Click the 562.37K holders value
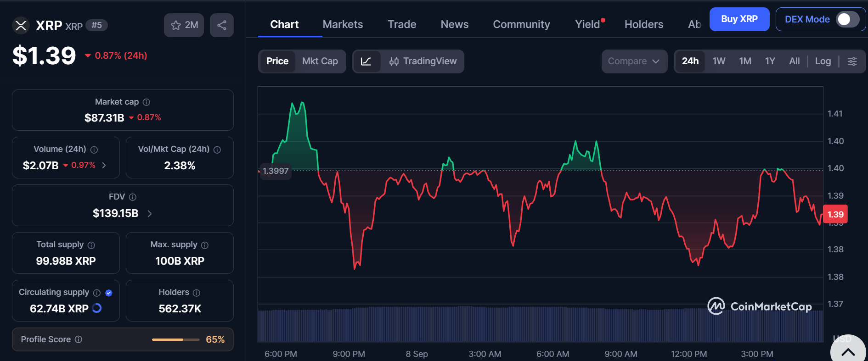The image size is (868, 361). pyautogui.click(x=180, y=309)
